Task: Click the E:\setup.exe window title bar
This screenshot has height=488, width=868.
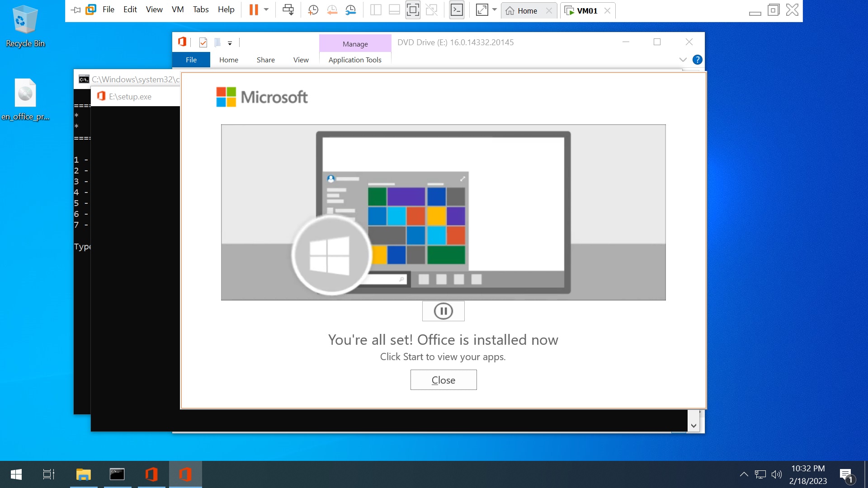Action: 136,97
